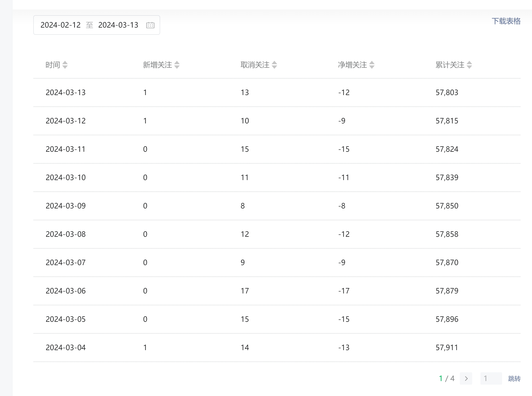Click the 2024-03-04 date cell
Viewport: 532px width, 396px height.
point(66,348)
